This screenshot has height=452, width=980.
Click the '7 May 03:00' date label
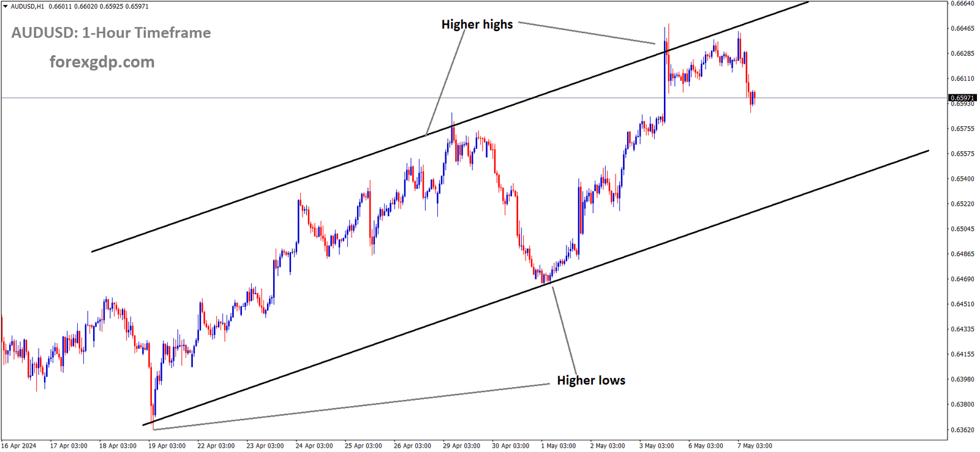click(x=755, y=446)
